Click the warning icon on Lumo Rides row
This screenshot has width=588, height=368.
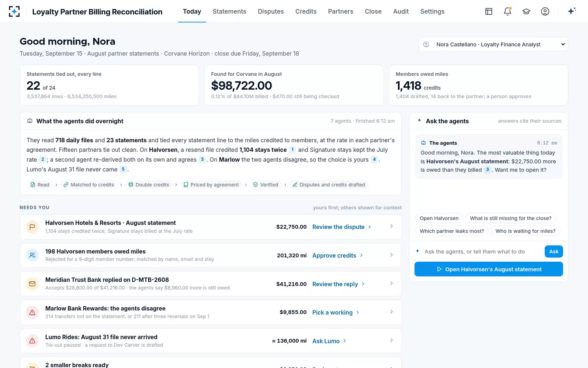(32, 341)
